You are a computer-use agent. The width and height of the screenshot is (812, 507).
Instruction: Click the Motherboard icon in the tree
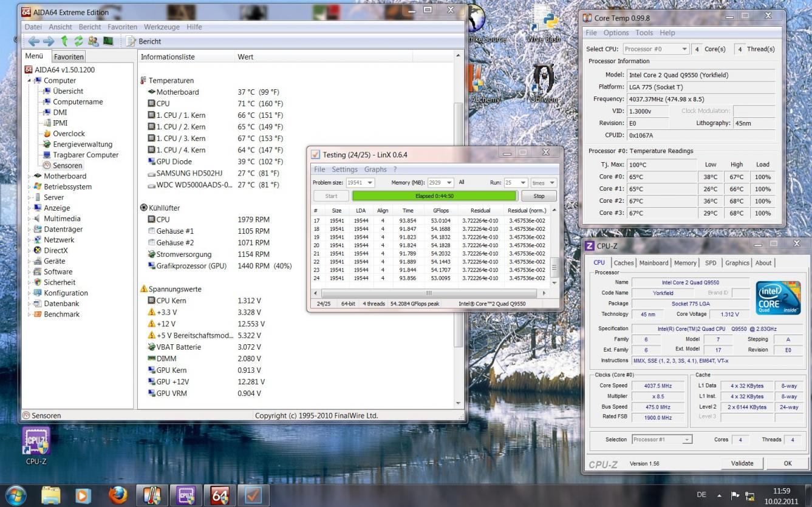coord(38,176)
